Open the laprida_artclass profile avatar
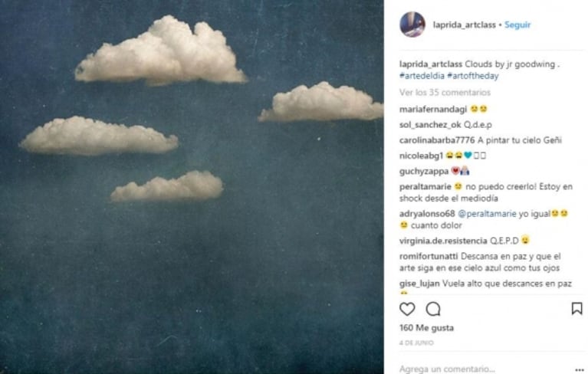 [412, 25]
